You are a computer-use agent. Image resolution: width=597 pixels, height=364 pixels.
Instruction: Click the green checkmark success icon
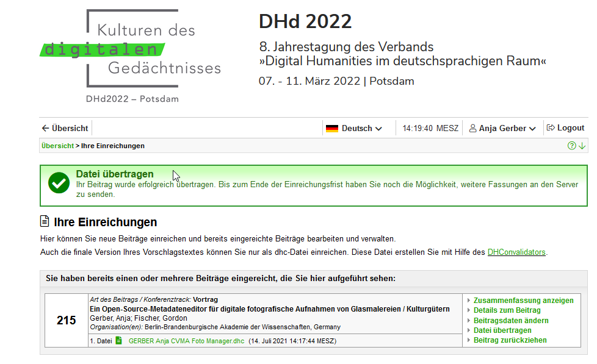(x=59, y=182)
